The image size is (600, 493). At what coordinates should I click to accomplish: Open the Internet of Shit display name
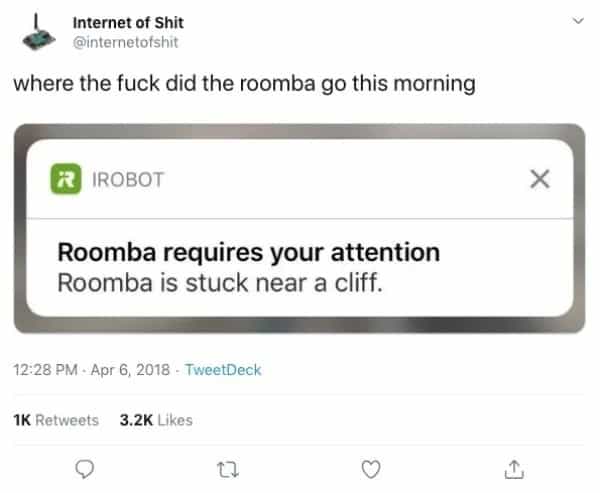click(x=128, y=23)
